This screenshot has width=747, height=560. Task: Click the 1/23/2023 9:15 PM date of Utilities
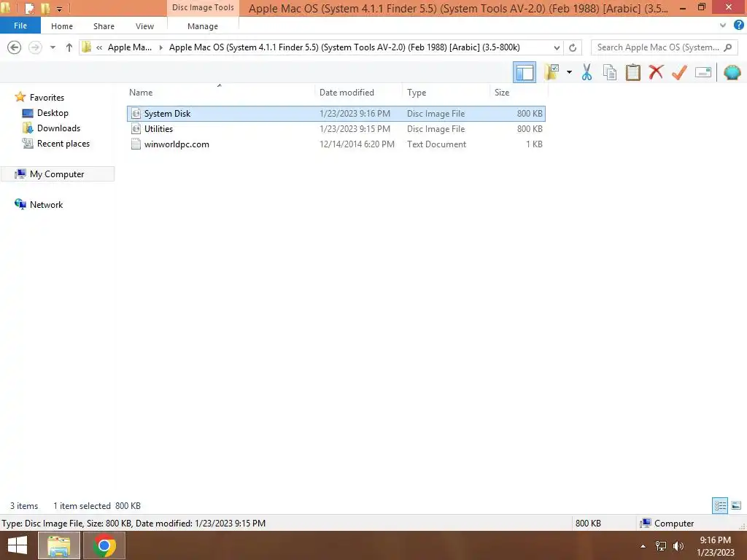355,128
